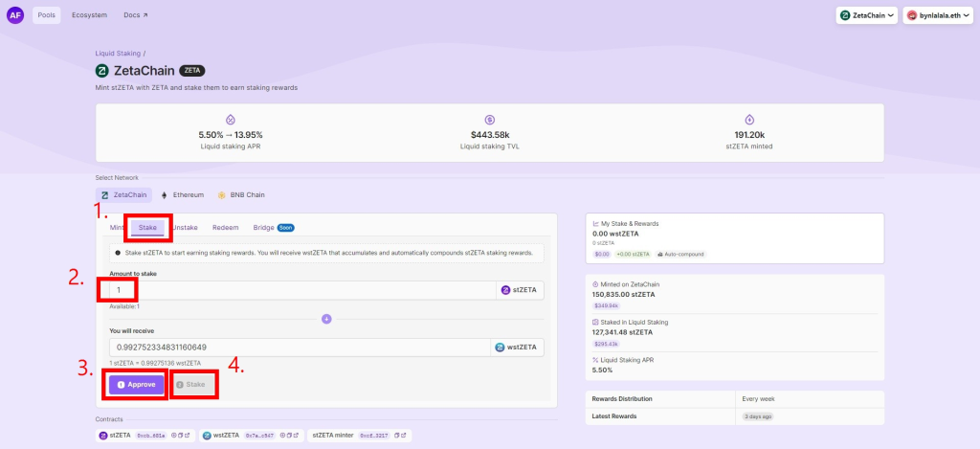Click the Auto-compound badge
This screenshot has height=449, width=980.
click(681, 254)
